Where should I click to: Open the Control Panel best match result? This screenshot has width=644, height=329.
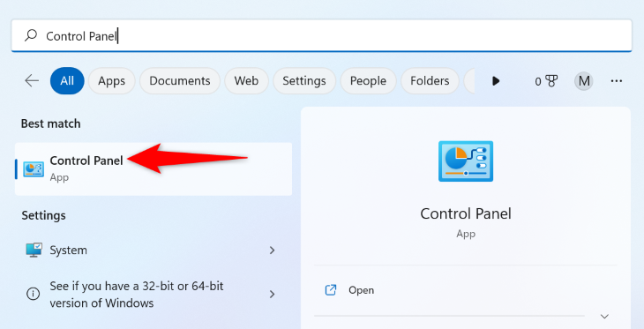[154, 168]
